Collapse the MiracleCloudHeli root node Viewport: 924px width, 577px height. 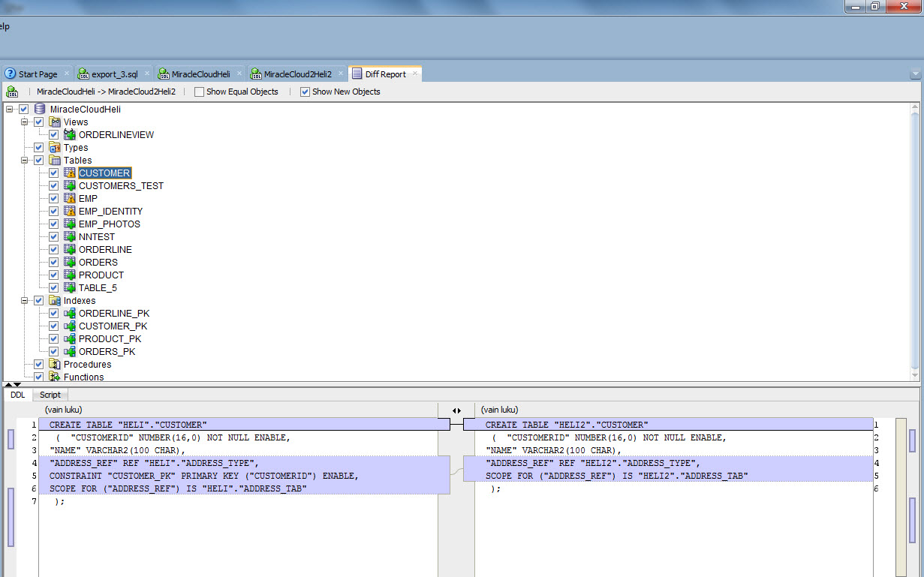coord(10,110)
